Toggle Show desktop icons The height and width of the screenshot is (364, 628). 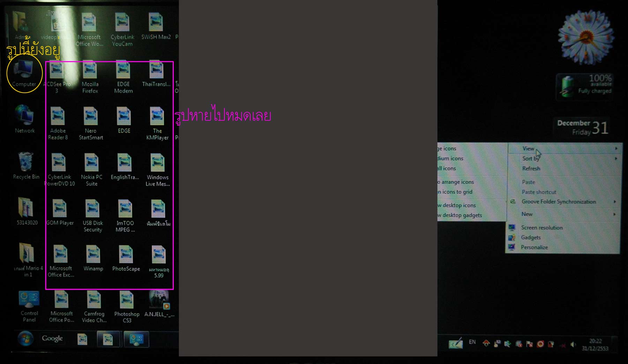(472, 205)
